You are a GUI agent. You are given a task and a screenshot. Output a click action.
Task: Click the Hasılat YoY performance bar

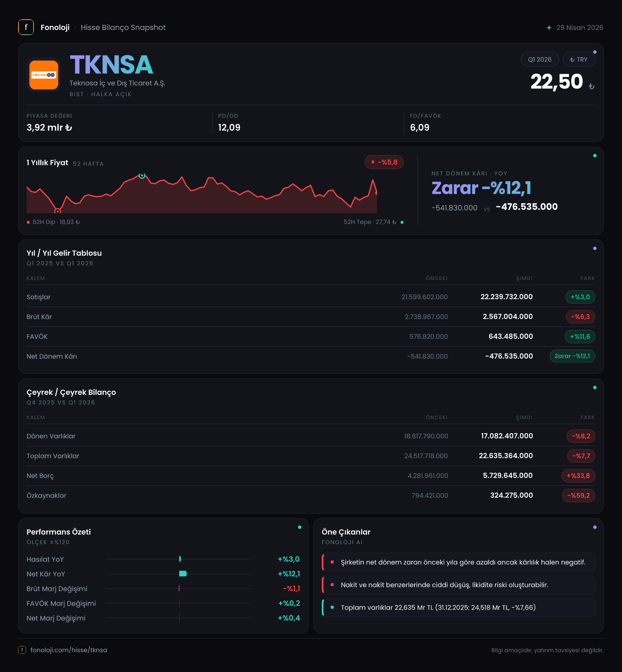coord(180,559)
